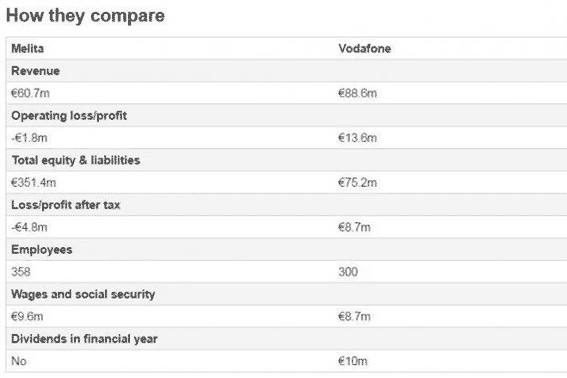Screen dimensions: 567x378
Task: Click Total equity & liabilities label
Action: (x=76, y=160)
